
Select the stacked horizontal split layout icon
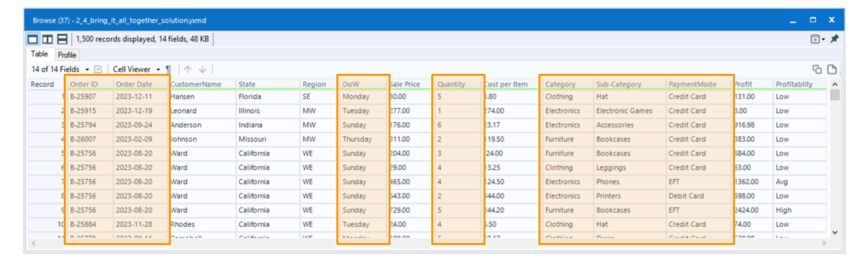tap(62, 40)
